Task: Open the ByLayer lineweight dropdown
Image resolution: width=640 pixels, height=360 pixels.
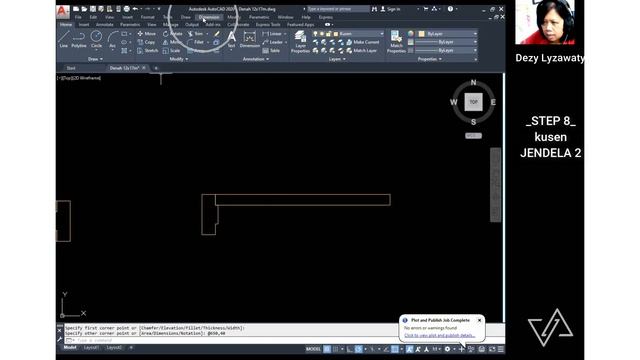Action: [x=475, y=42]
